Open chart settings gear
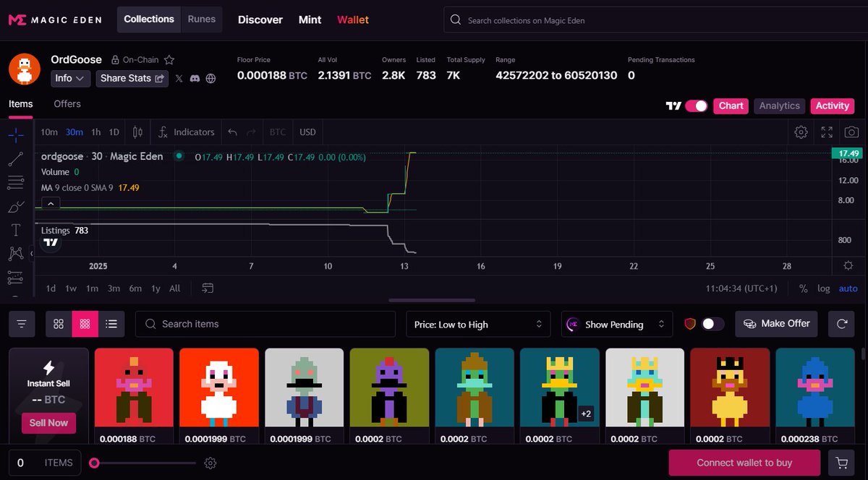868x480 pixels. (801, 132)
